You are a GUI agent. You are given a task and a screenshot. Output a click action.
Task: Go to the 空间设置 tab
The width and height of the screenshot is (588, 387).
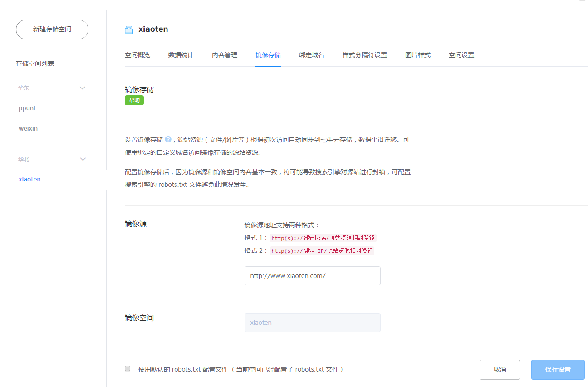pos(461,55)
